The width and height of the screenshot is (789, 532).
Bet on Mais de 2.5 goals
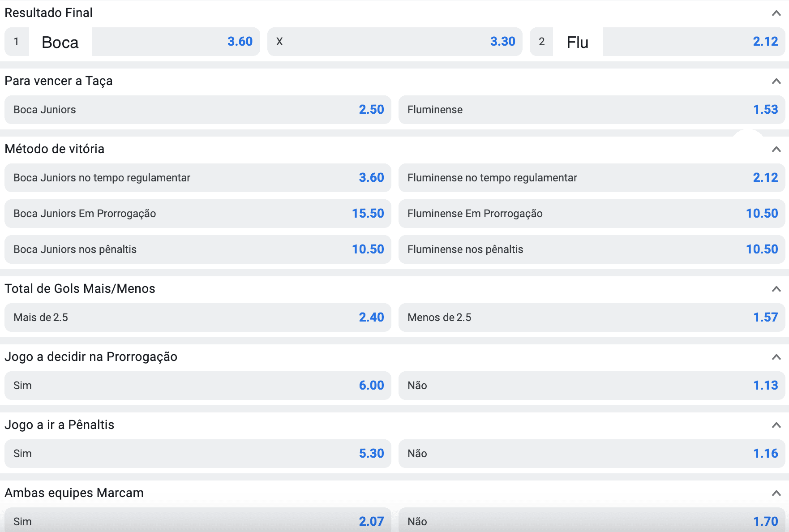click(x=198, y=317)
